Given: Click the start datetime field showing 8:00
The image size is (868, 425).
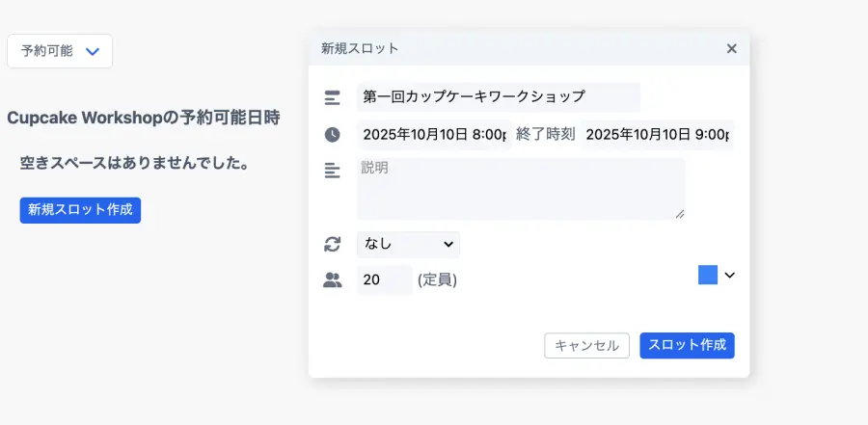Looking at the screenshot, I should (433, 135).
